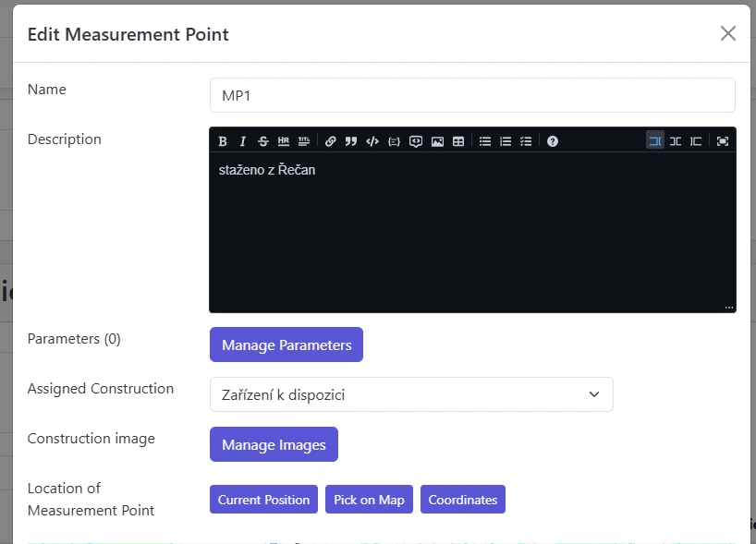756x544 pixels.
Task: Insert a heading with the title icon
Action: coord(303,140)
